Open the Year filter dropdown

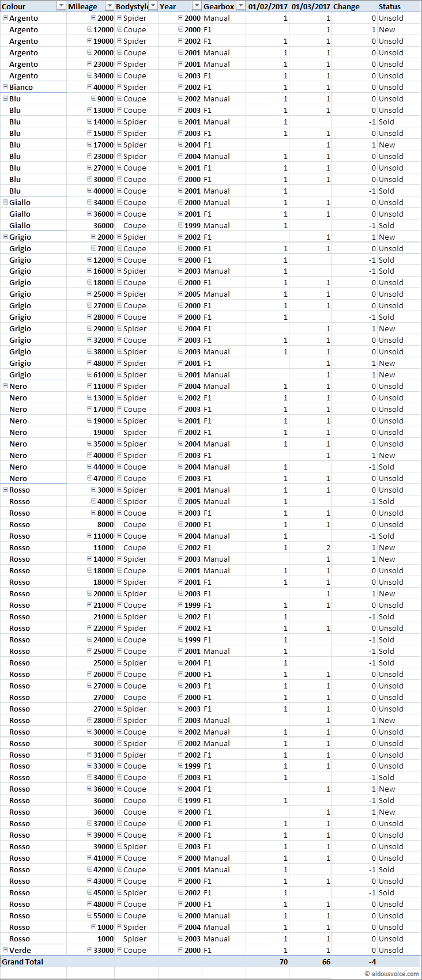click(197, 6)
